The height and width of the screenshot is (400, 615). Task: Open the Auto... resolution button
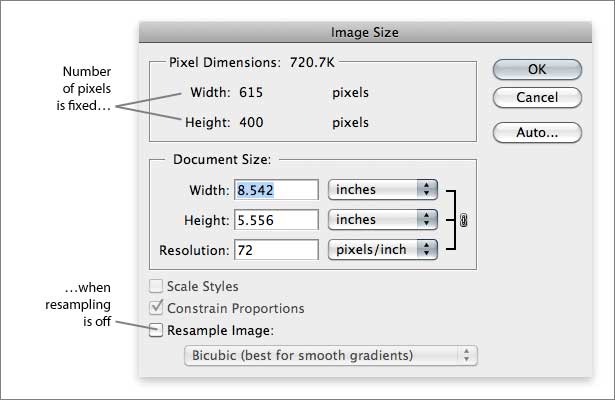coord(537,133)
